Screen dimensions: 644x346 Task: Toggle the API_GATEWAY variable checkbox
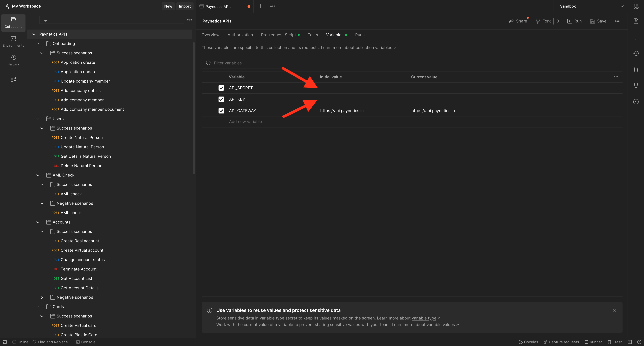tap(221, 111)
